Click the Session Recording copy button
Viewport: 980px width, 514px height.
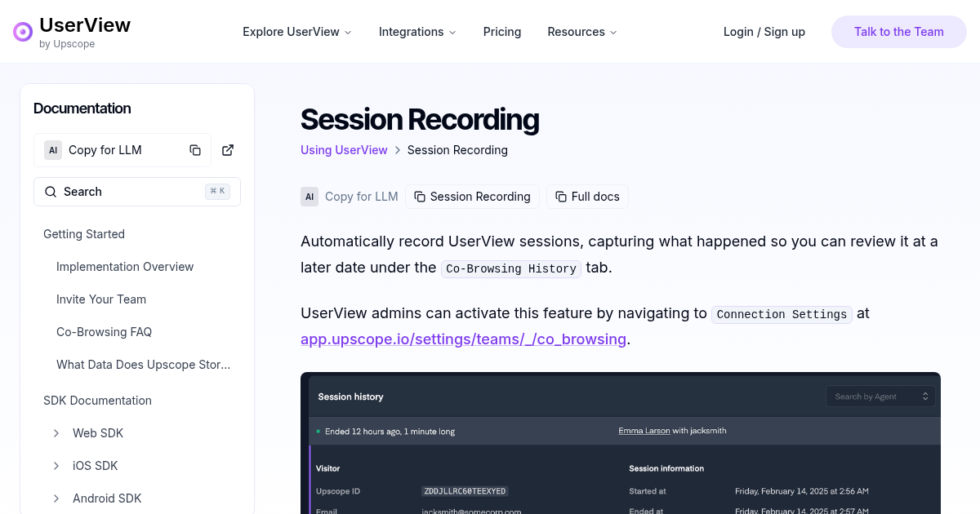tap(472, 197)
